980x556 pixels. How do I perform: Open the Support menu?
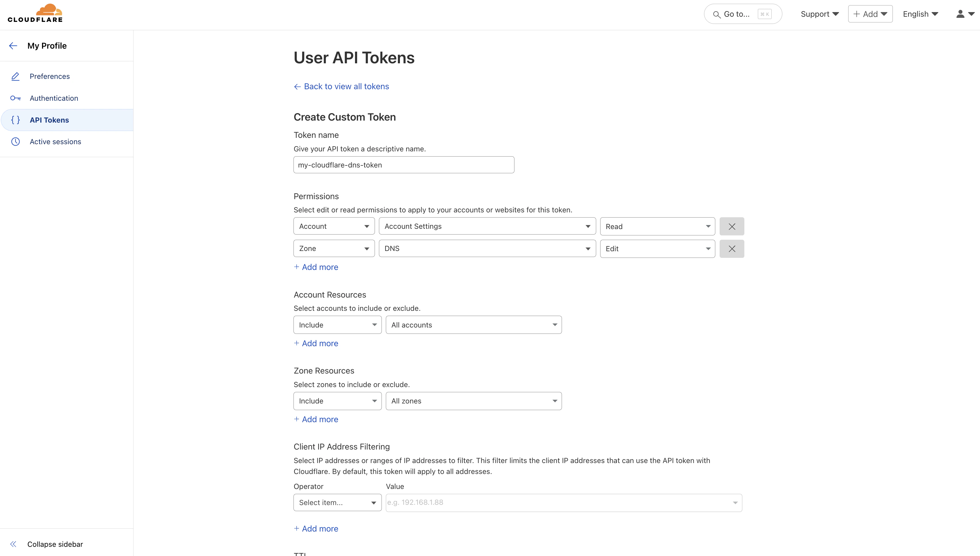[x=820, y=14]
